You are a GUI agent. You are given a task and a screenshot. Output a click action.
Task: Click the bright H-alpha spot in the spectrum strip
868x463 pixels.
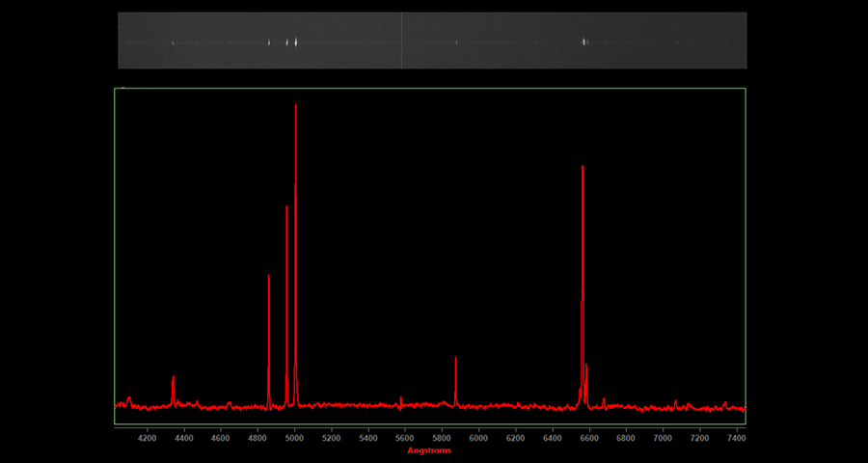coord(583,41)
